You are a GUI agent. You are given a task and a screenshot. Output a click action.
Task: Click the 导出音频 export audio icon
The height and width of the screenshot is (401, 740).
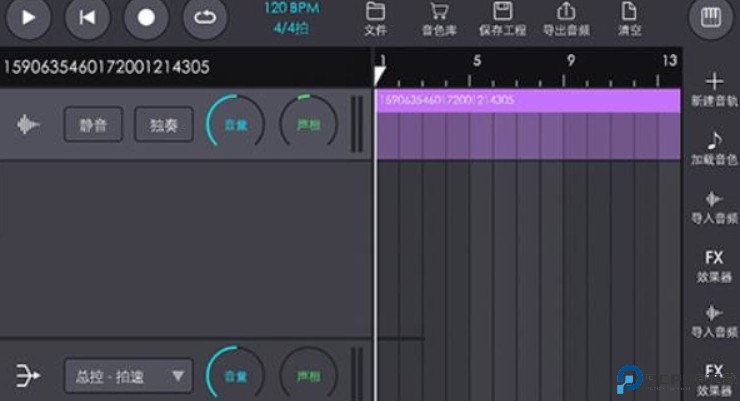point(566,17)
